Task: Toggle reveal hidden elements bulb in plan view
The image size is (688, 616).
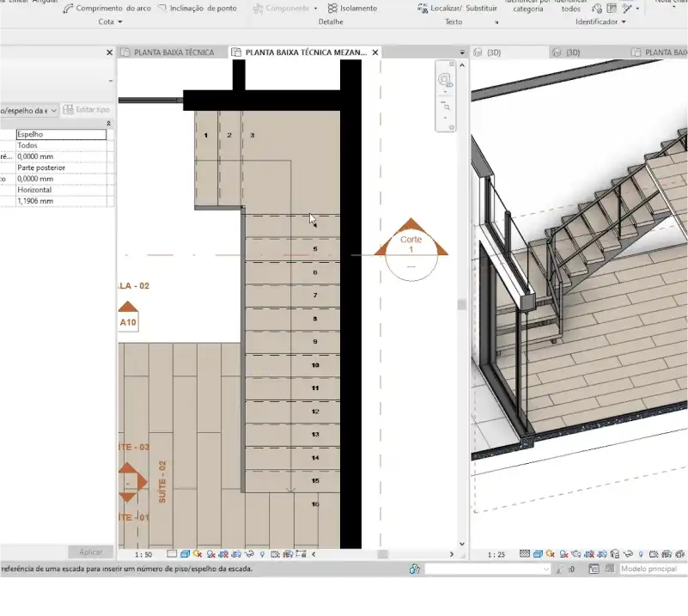Action: pyautogui.click(x=262, y=554)
